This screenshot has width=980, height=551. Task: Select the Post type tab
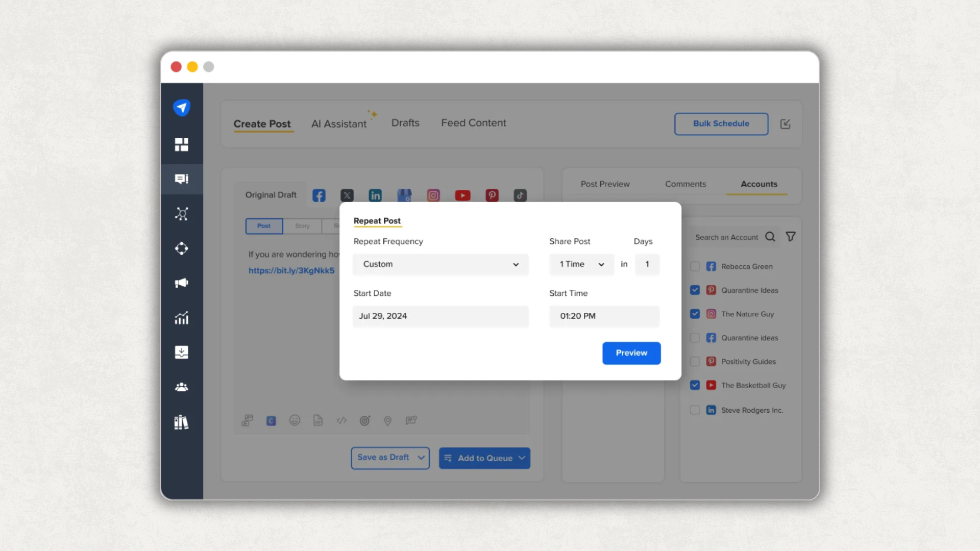point(264,226)
